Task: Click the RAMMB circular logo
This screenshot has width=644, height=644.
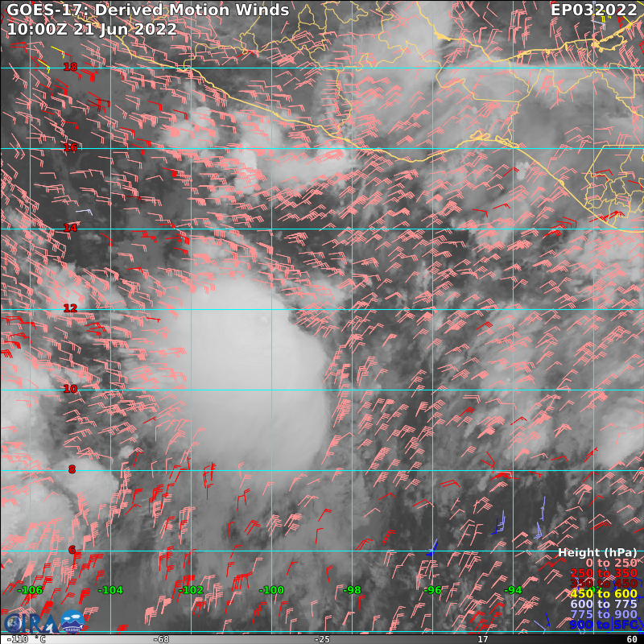Action: coord(72,622)
